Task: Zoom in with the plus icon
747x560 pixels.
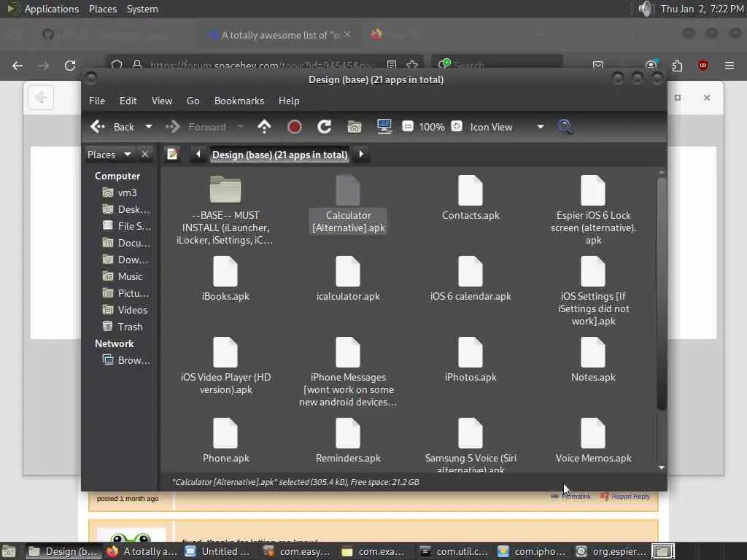Action: pos(457,126)
